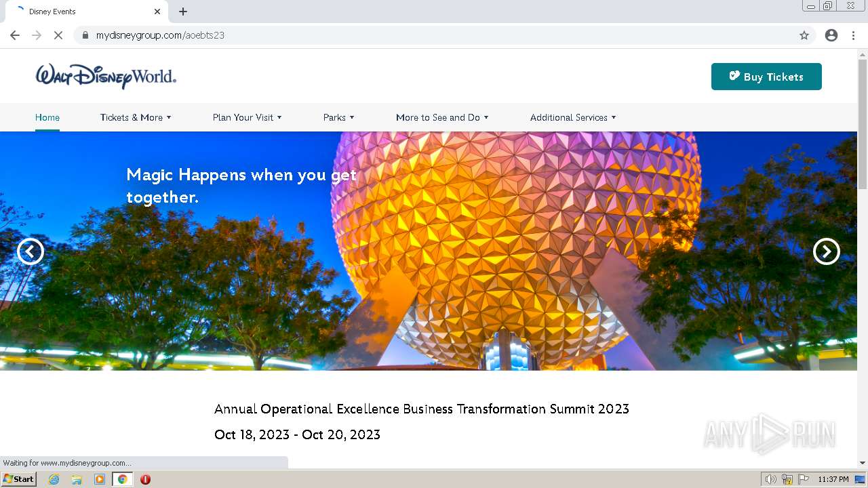This screenshot has width=868, height=488.
Task: Expand More to See and Do menu
Action: (x=441, y=117)
